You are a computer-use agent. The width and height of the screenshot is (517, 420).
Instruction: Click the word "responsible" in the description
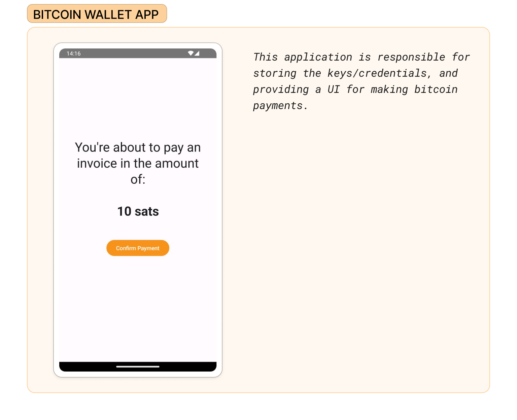pos(411,57)
